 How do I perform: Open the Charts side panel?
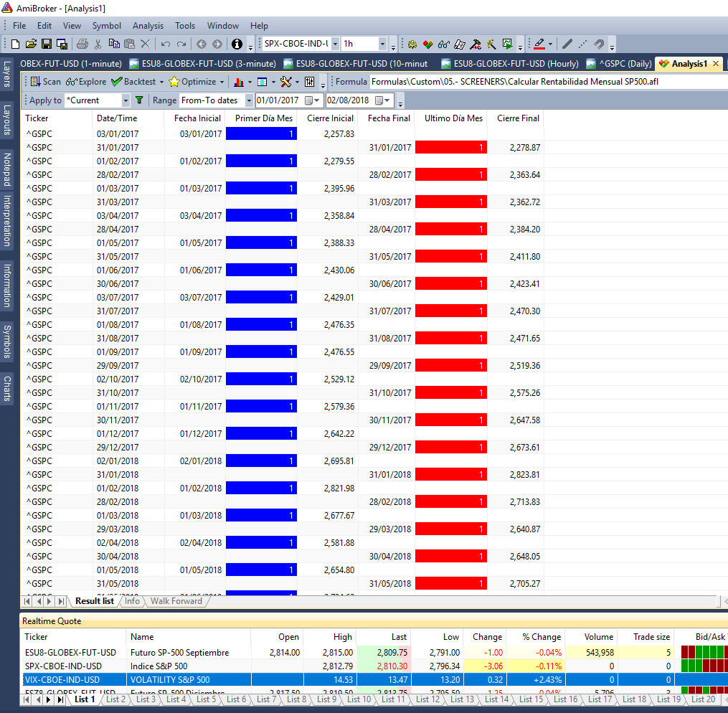click(x=7, y=388)
